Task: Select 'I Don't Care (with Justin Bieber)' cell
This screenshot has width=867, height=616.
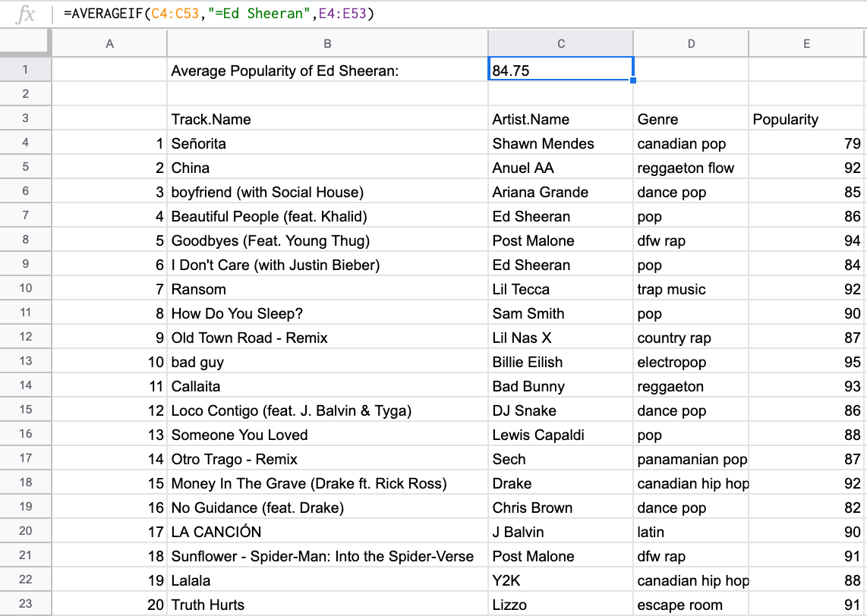Action: (327, 264)
